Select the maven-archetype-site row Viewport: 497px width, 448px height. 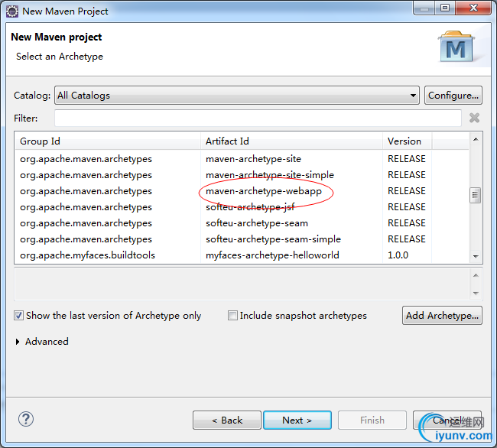coord(242,159)
